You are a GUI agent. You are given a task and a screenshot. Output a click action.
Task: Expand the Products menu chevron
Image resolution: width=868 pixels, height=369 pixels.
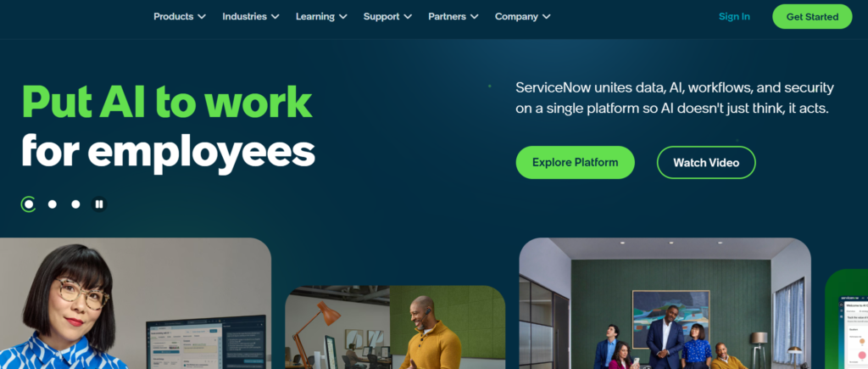click(x=202, y=17)
